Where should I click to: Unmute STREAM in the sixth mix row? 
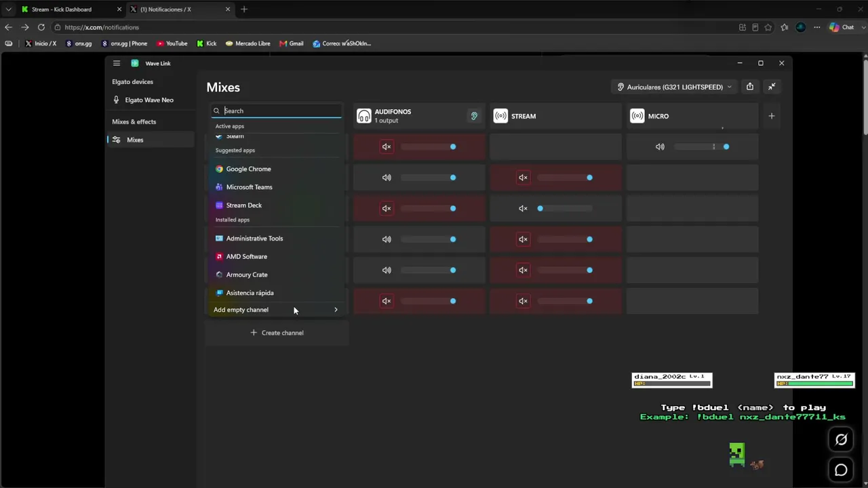[523, 301]
